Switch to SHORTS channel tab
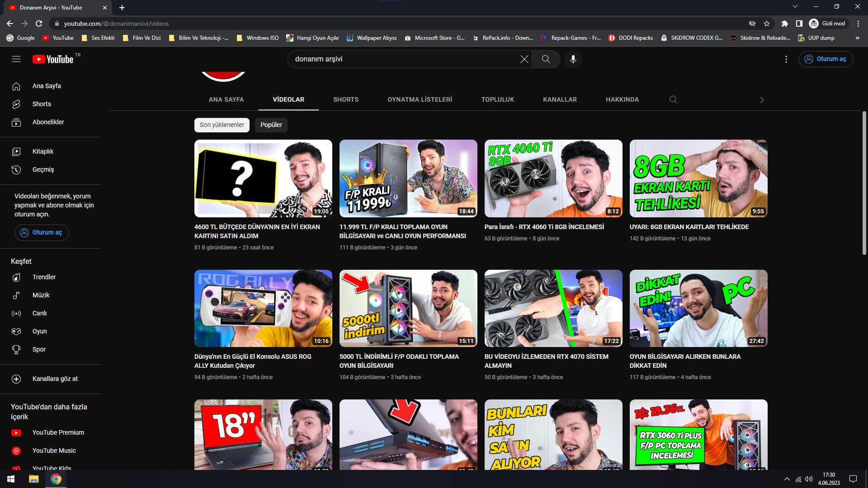This screenshot has width=868, height=488. tap(346, 99)
